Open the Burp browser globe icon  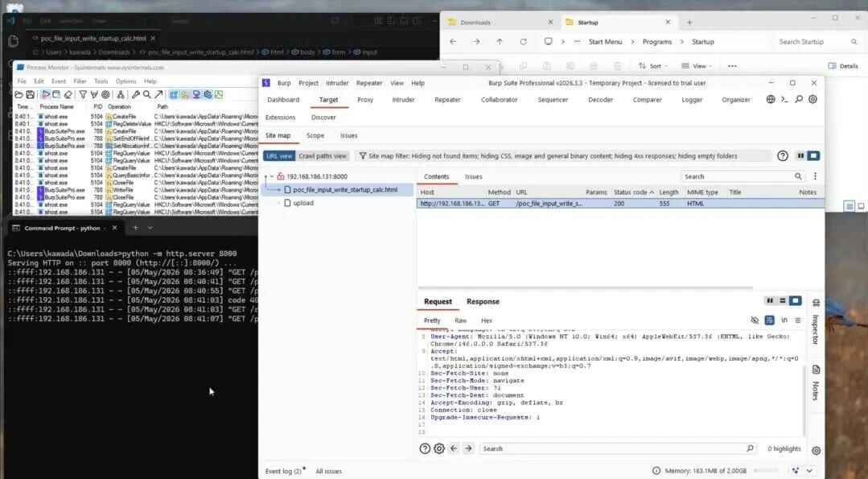(x=771, y=99)
